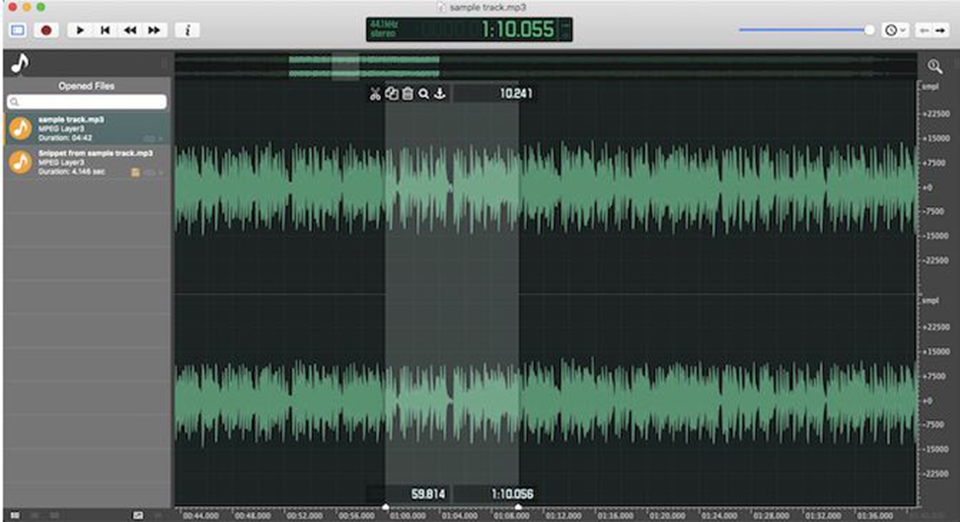Viewport: 960px width, 522px height.
Task: Rewind the audio playback
Action: click(x=130, y=30)
